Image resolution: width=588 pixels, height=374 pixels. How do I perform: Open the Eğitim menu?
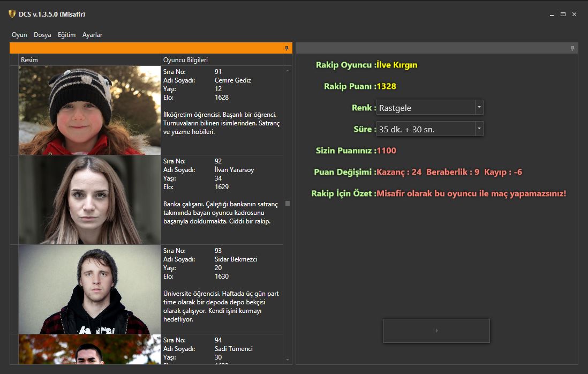pyautogui.click(x=67, y=35)
